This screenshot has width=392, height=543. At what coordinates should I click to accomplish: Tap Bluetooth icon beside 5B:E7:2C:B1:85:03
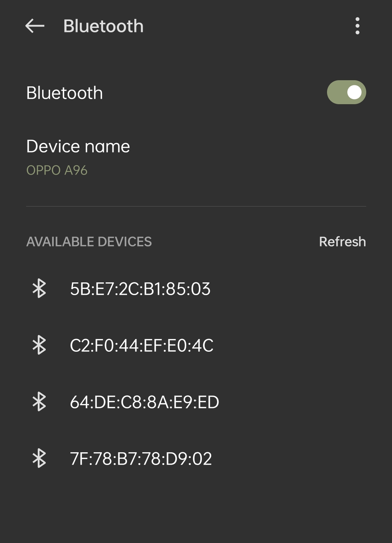coord(39,289)
